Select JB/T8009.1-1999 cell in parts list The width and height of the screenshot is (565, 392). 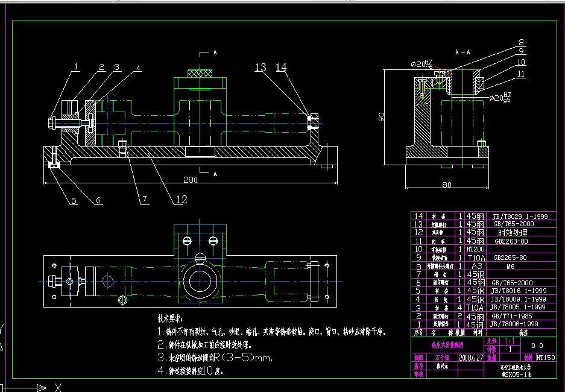pyautogui.click(x=518, y=299)
